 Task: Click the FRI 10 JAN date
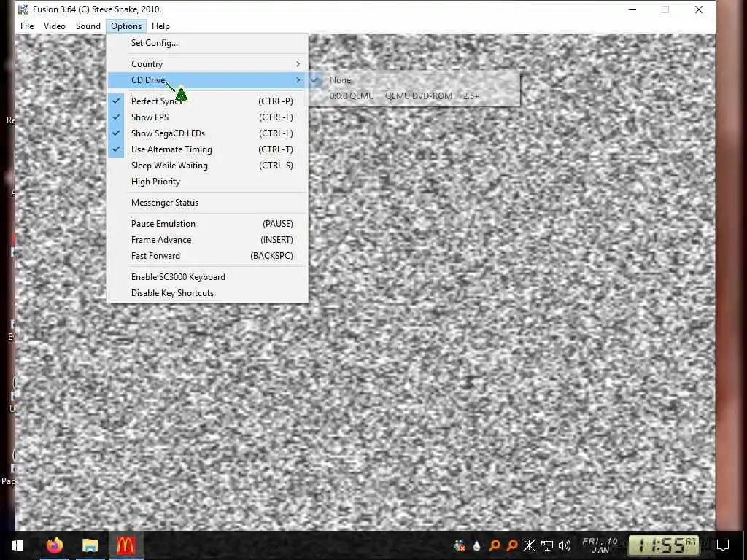pos(600,545)
